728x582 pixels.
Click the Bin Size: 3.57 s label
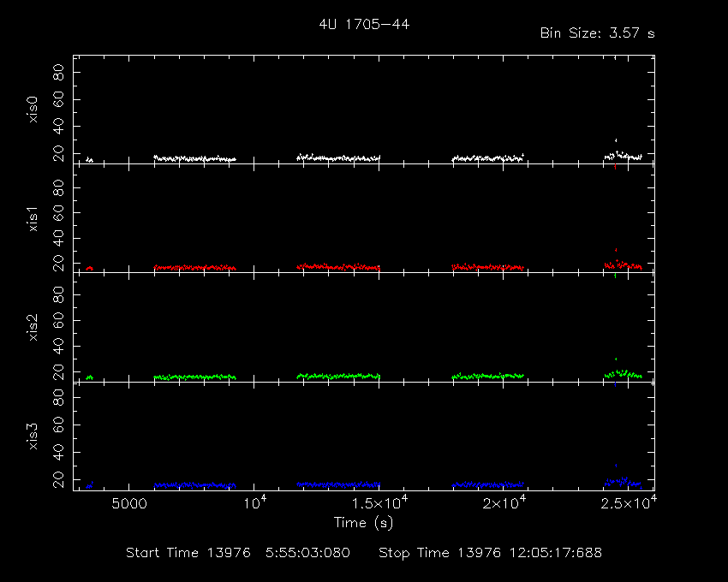point(597,33)
